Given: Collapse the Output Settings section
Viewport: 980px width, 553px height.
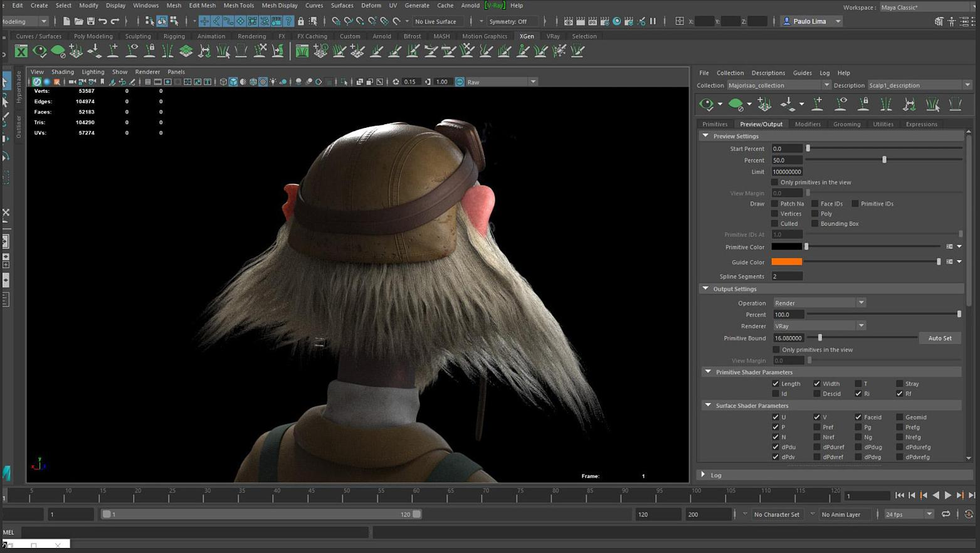Looking at the screenshot, I should (x=706, y=289).
